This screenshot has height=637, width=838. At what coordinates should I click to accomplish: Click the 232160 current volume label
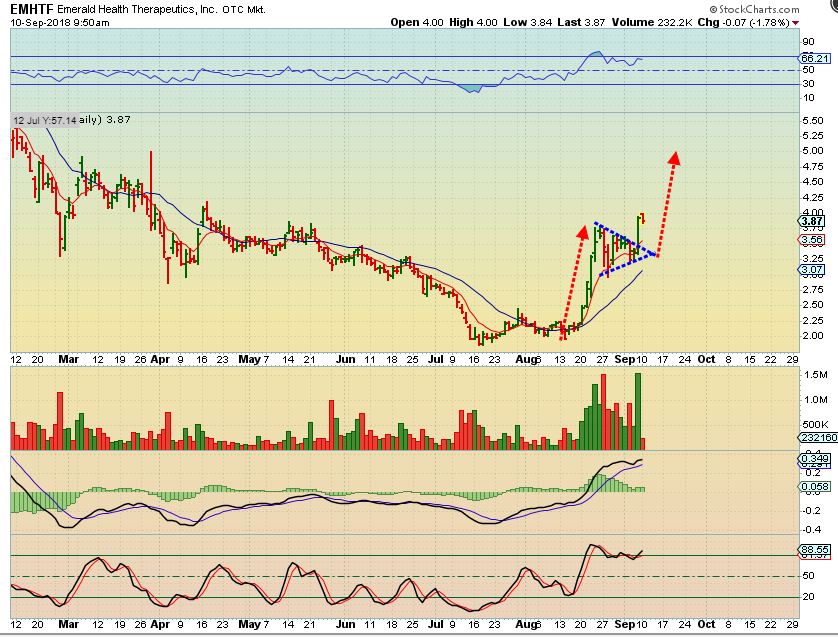818,438
